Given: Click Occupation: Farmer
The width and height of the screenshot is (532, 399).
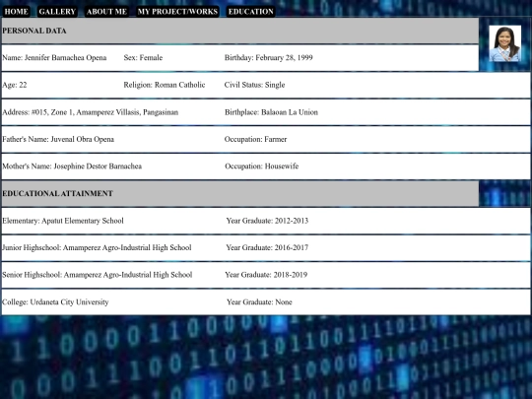Looking at the screenshot, I should pos(255,139).
